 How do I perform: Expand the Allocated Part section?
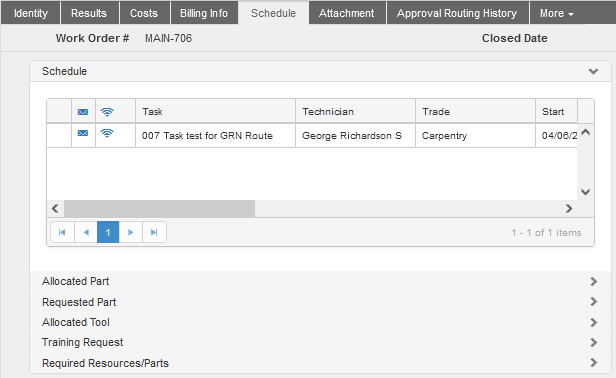point(594,281)
